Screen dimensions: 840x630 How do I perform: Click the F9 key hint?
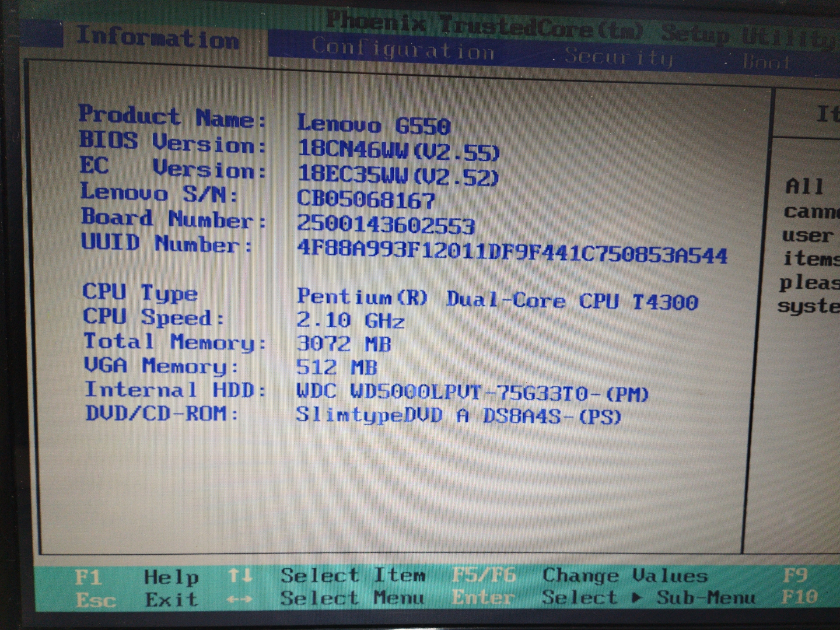tap(794, 575)
